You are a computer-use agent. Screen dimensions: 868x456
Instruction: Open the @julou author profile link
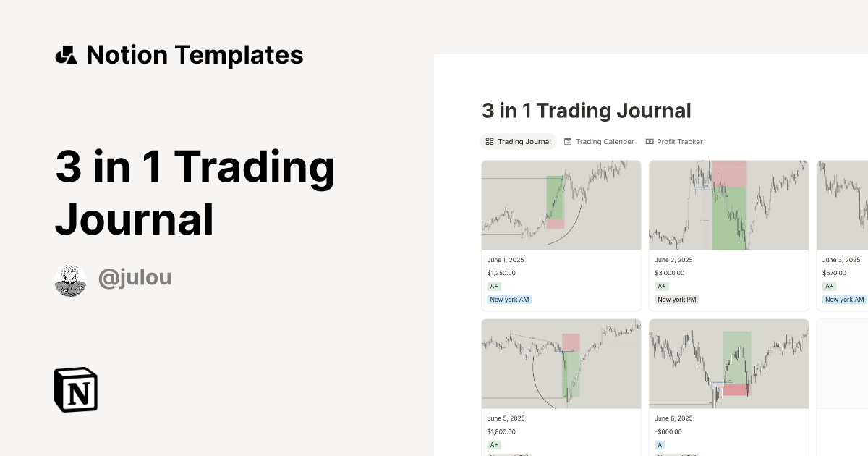135,277
